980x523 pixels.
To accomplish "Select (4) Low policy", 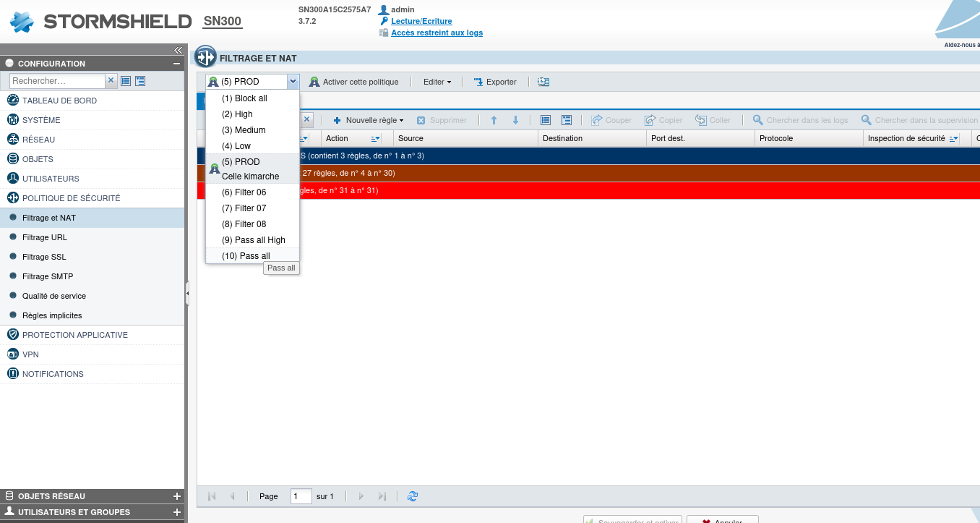I will [252, 146].
